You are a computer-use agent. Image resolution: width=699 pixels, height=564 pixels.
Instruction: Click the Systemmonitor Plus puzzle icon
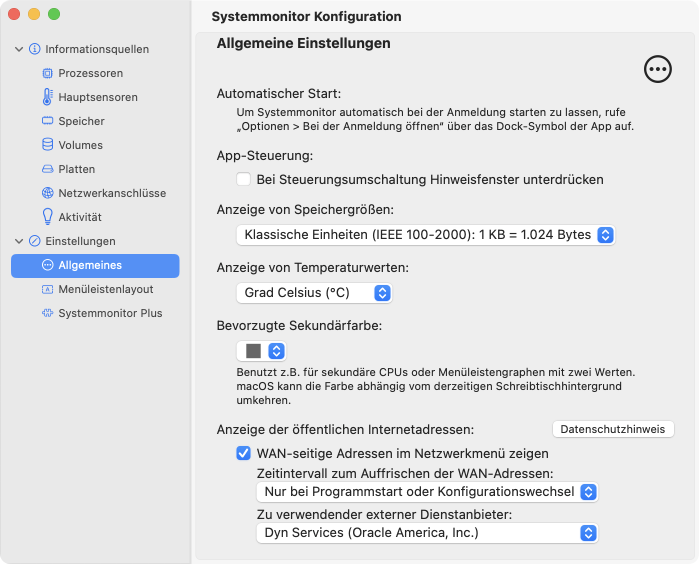pos(47,313)
